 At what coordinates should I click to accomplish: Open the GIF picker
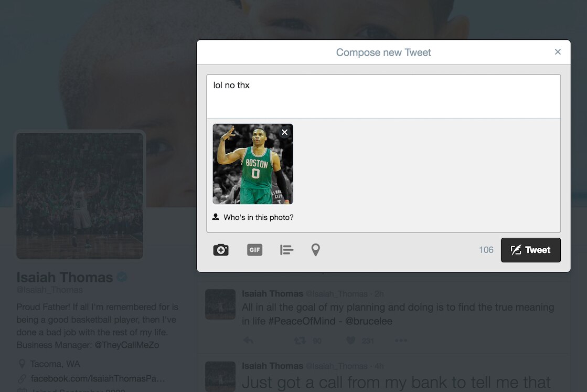click(x=254, y=250)
